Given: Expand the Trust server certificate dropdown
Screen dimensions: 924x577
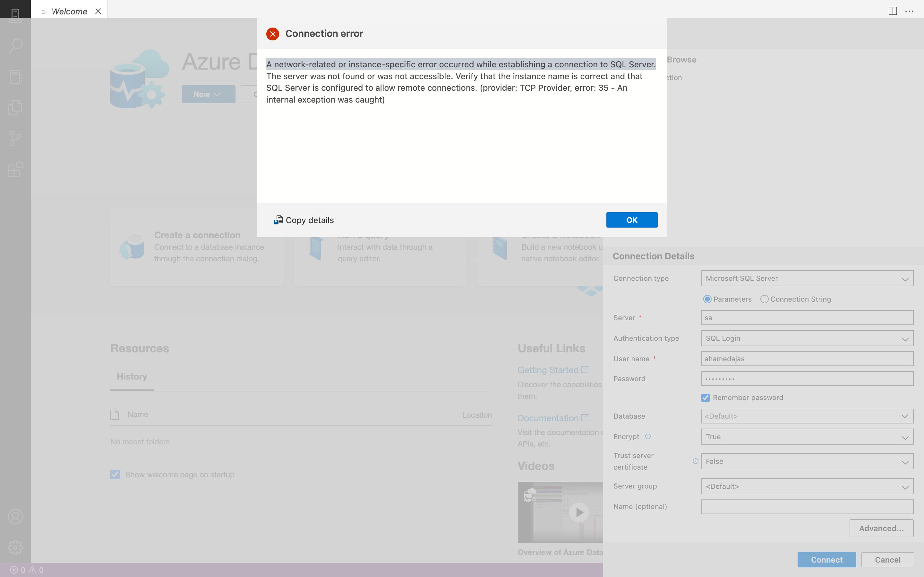Looking at the screenshot, I should [807, 461].
